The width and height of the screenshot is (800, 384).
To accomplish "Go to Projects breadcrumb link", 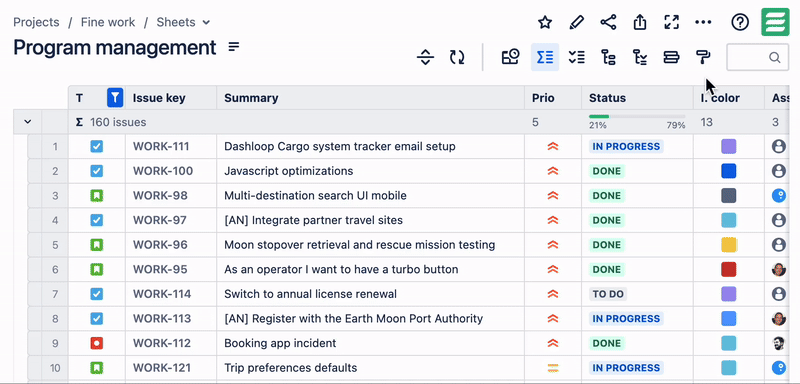I will coord(36,22).
